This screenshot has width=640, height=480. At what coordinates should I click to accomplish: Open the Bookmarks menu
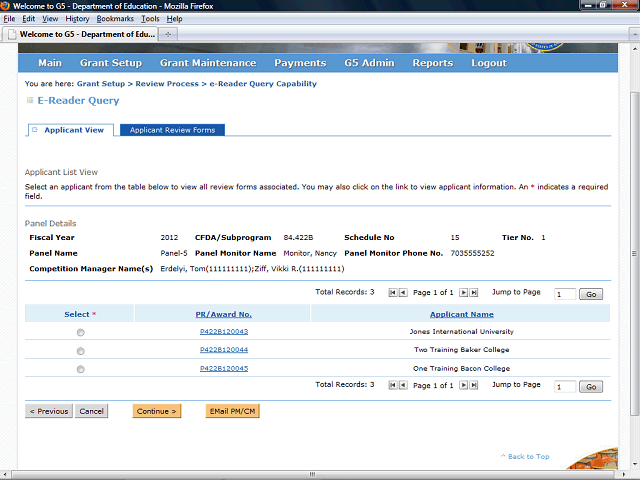tap(115, 19)
